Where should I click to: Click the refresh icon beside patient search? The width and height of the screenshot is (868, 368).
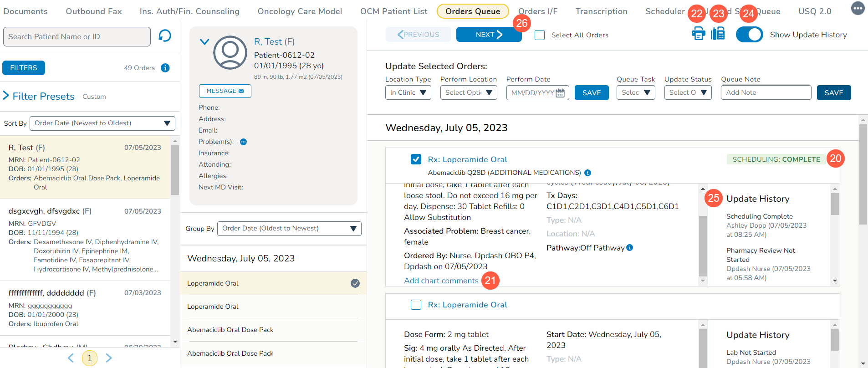click(x=164, y=36)
